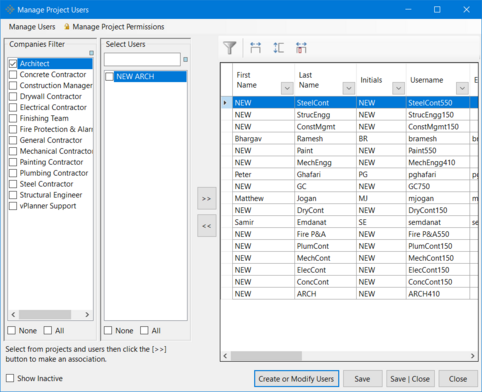Check All under Companies Filter
This screenshot has width=482, height=392.
(48, 330)
